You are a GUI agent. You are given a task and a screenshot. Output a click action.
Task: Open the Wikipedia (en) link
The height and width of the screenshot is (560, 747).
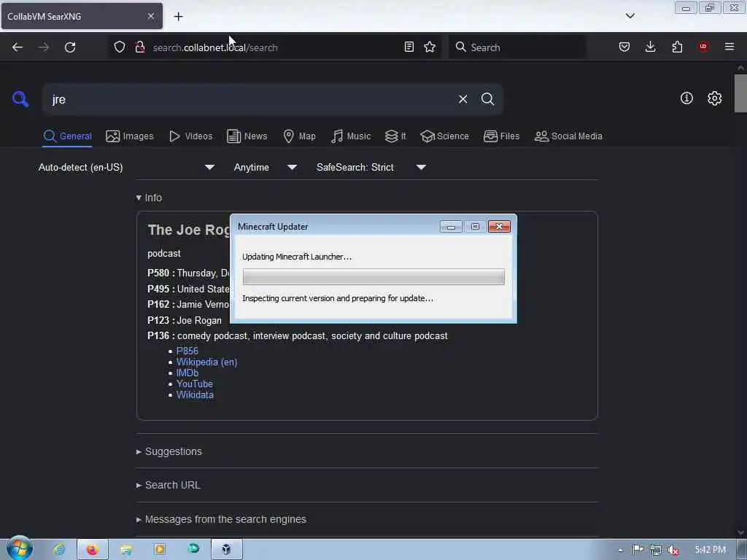click(x=206, y=362)
